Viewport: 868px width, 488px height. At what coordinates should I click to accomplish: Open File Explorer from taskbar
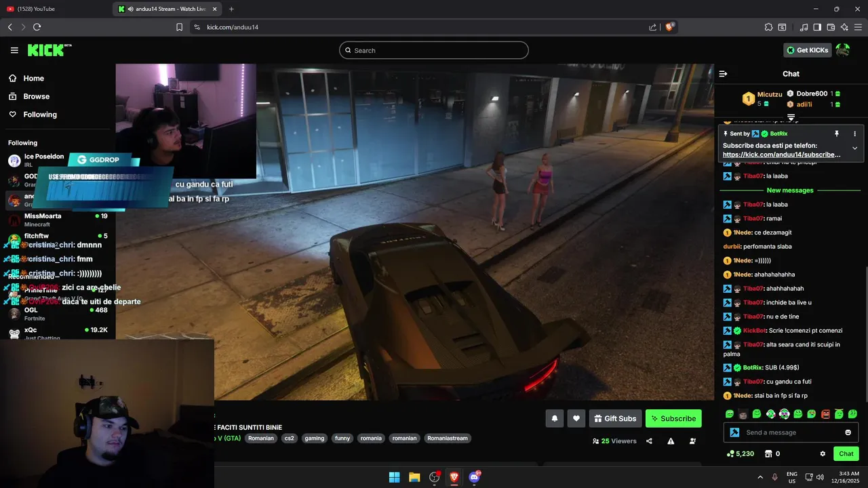pyautogui.click(x=414, y=477)
